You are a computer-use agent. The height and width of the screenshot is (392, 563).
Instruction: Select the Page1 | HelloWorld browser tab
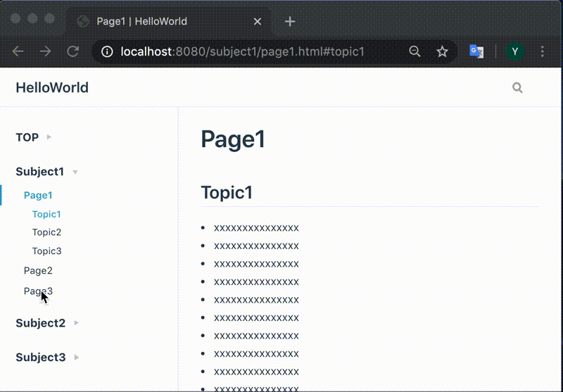click(141, 21)
